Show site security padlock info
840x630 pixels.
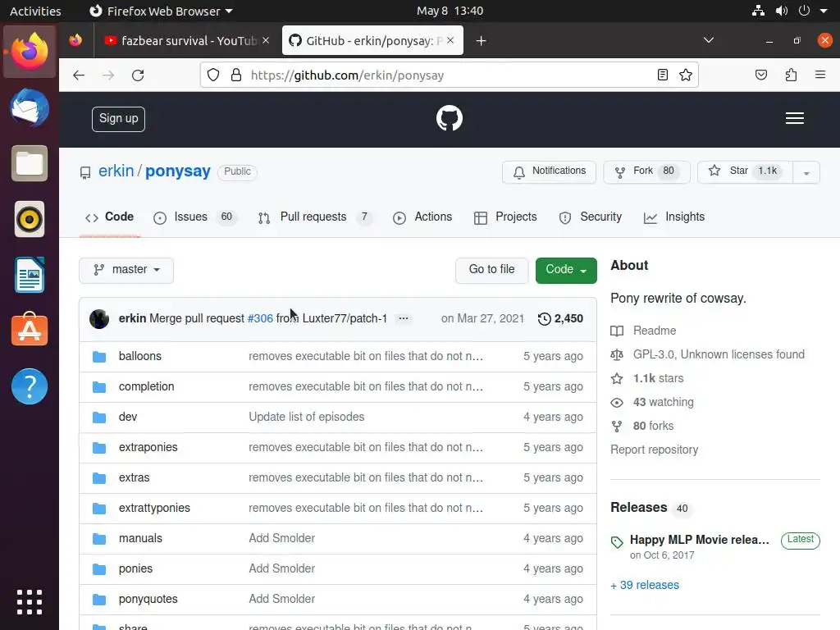(235, 75)
